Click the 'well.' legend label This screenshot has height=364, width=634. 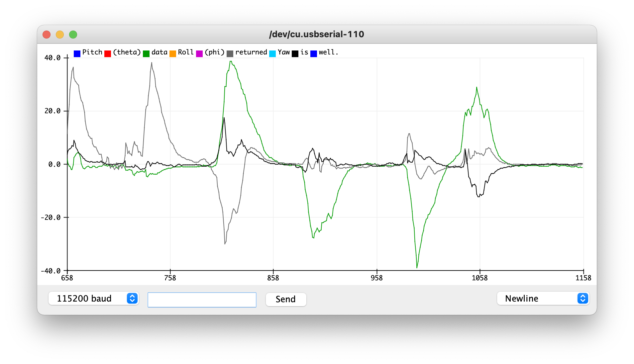coord(328,52)
